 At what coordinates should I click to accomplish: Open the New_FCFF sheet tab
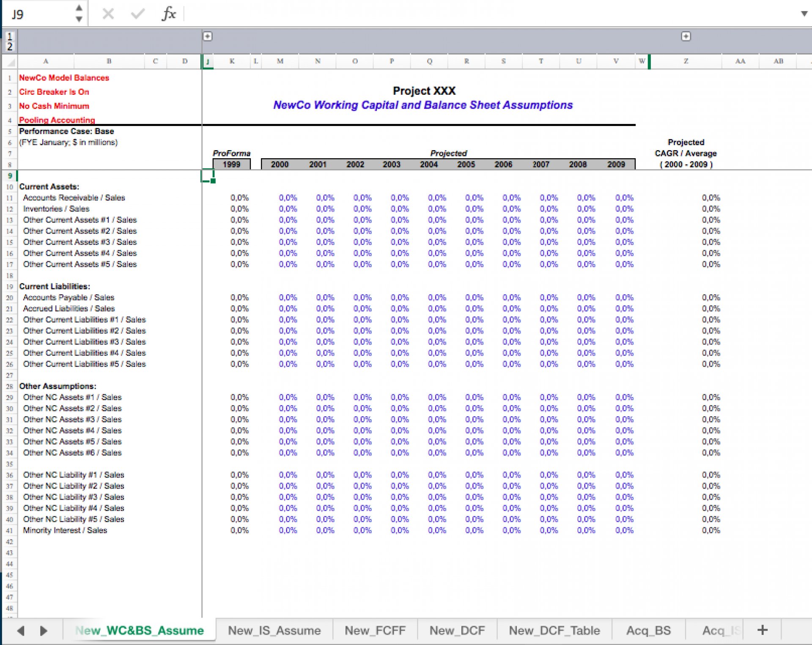[375, 630]
